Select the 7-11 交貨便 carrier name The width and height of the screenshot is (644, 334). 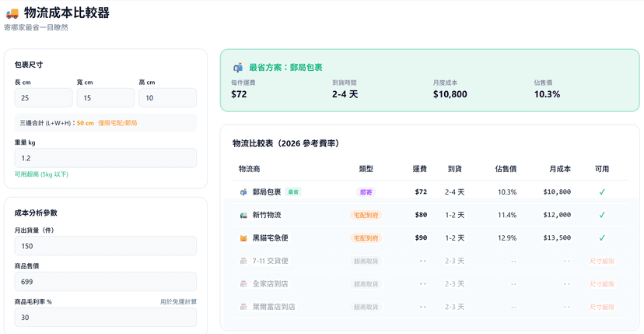coord(271,261)
